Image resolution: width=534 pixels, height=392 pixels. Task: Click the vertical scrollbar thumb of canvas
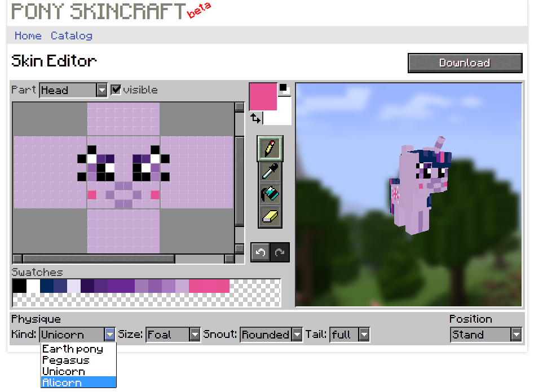[x=240, y=181]
